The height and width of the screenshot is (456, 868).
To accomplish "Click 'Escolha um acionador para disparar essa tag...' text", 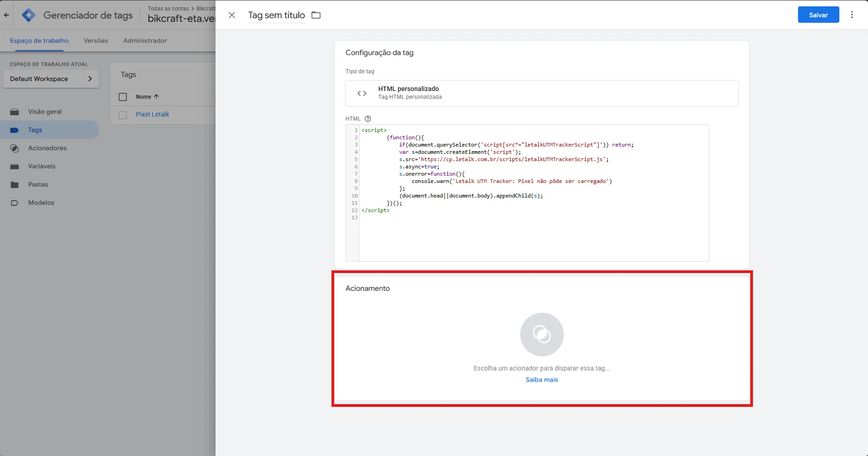I will (x=542, y=368).
